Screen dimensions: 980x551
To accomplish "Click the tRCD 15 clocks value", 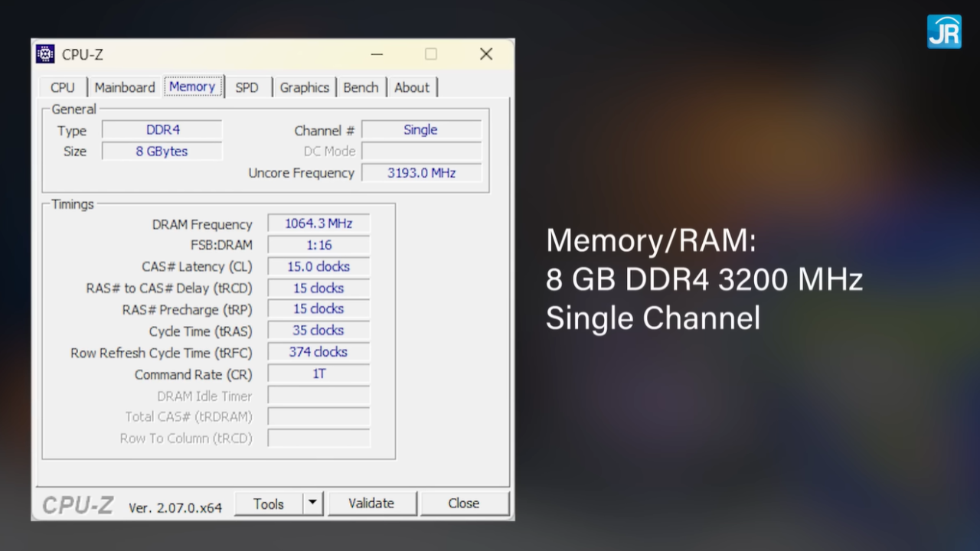I will point(318,289).
